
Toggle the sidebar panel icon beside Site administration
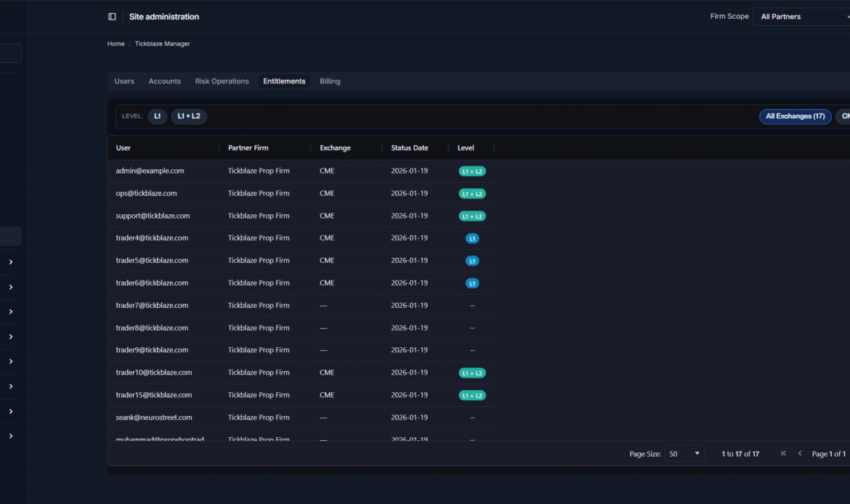click(x=112, y=17)
